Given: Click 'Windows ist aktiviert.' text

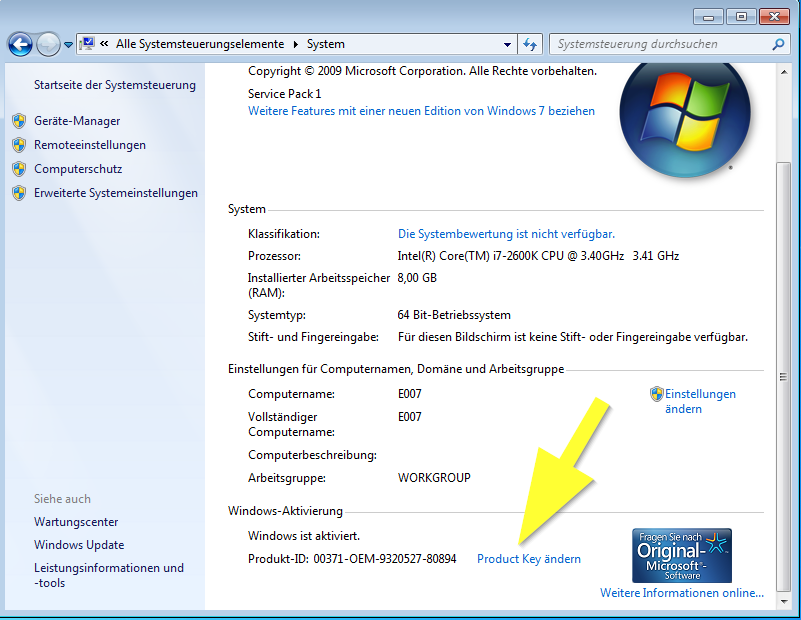Looking at the screenshot, I should pos(304,536).
